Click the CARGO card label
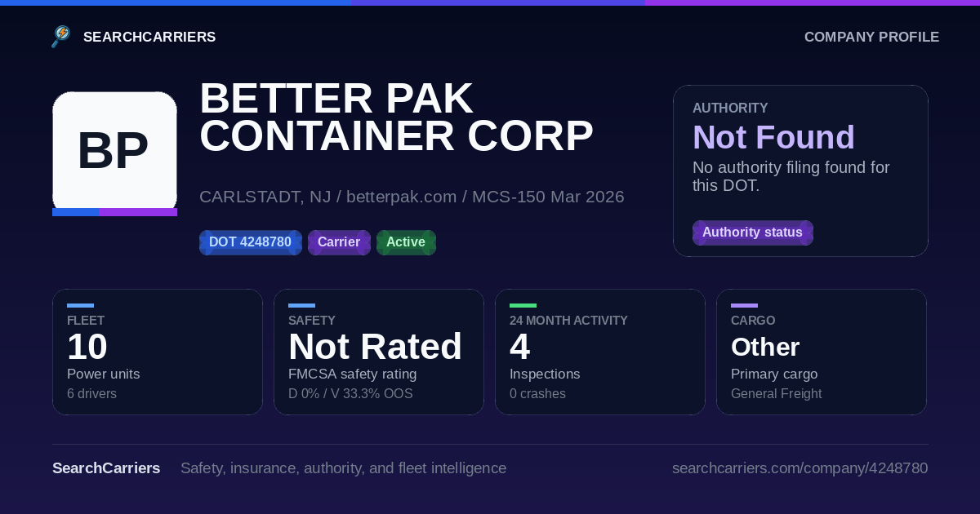This screenshot has height=514, width=980. 753,321
